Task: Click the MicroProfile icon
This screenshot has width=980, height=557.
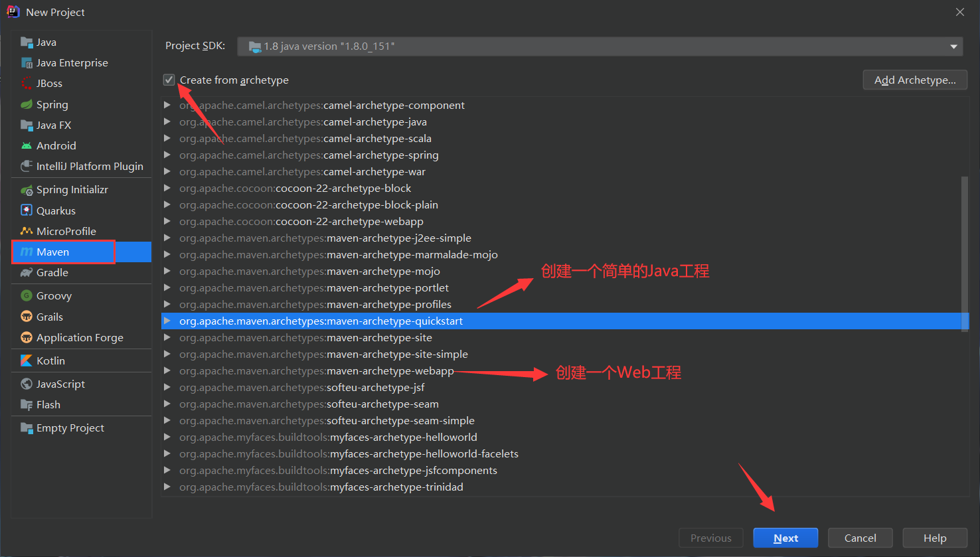Action: tap(27, 231)
